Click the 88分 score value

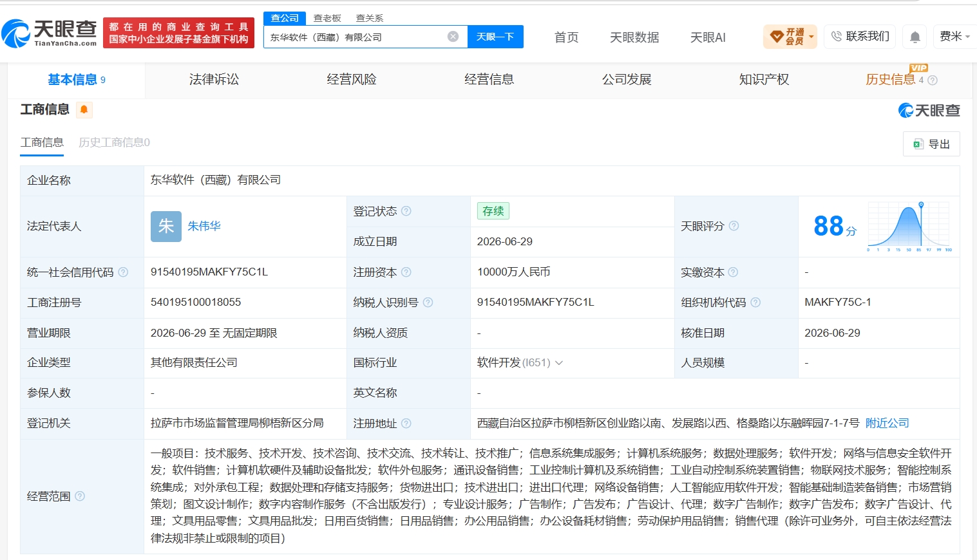coord(835,227)
